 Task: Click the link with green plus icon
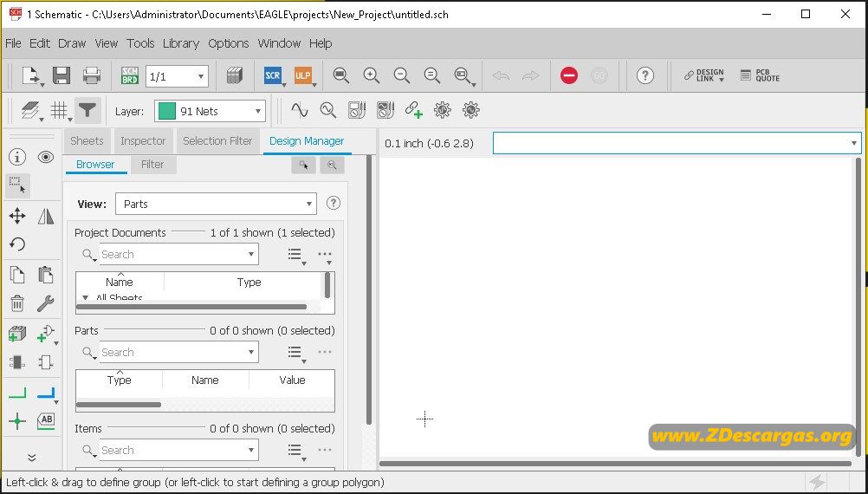[413, 110]
